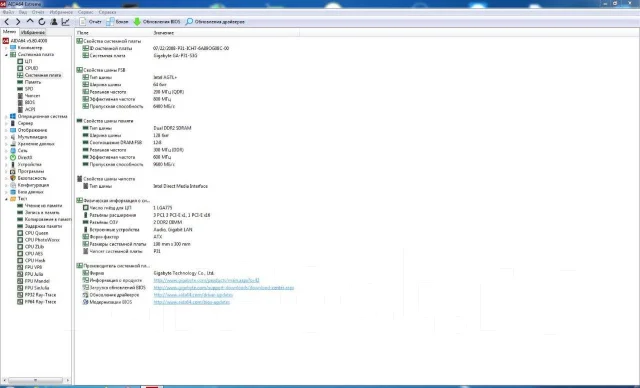Open the Избранное menu in menu bar
The image size is (640, 388).
[x=61, y=12]
